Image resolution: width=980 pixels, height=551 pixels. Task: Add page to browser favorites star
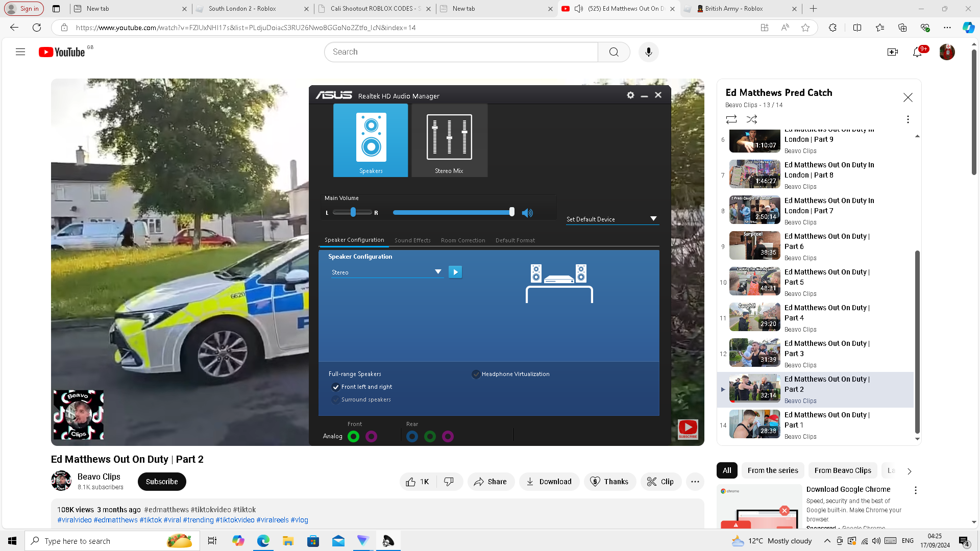coord(805,28)
